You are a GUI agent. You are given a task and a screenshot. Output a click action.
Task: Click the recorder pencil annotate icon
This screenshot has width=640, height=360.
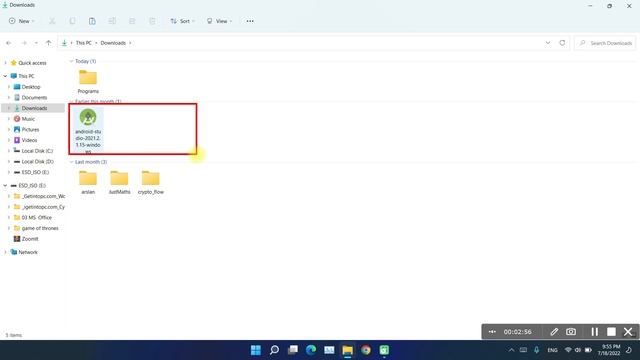[554, 332]
